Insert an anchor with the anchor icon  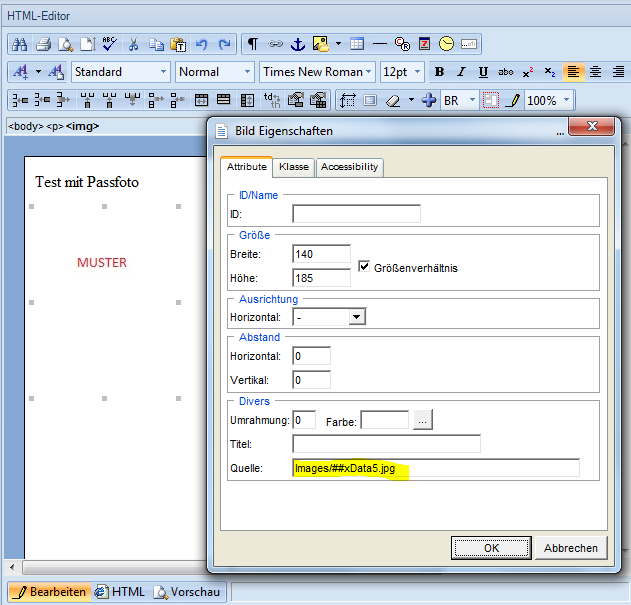click(x=297, y=44)
